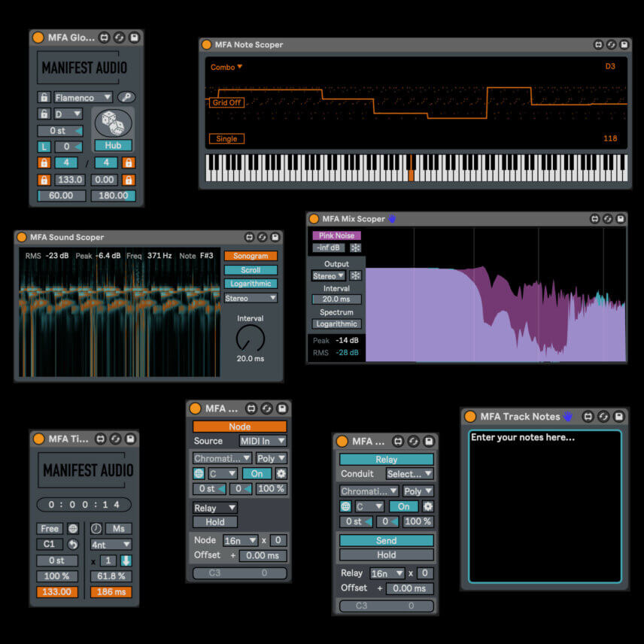Open the Relay mode dropdown in Node device
Screen dimensions: 644x644
[x=215, y=508]
